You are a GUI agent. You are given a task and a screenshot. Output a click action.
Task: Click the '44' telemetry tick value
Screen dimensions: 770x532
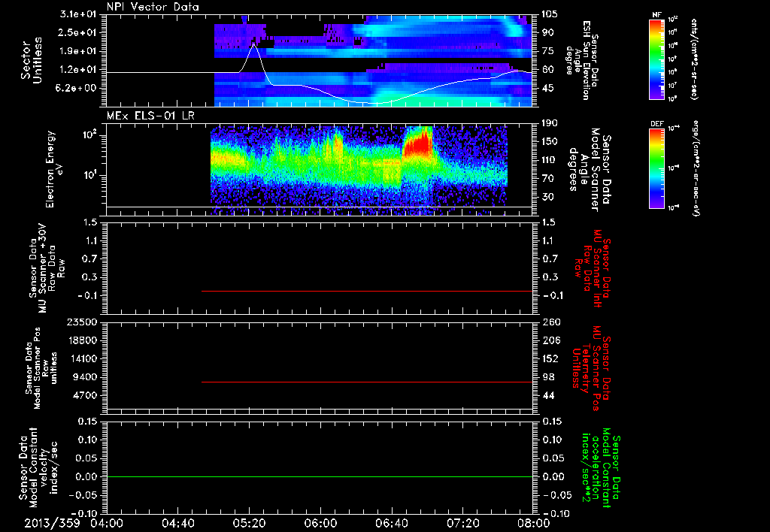point(547,395)
